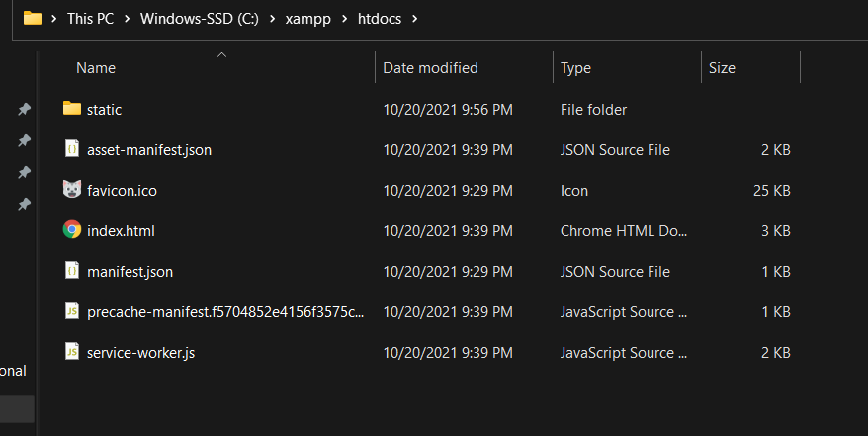Navigate to xampp in breadcrumb
Viewport: 868px width, 436px height.
pos(307,20)
